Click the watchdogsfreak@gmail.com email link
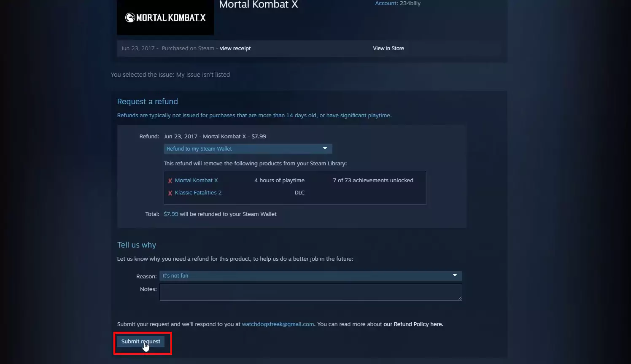Image resolution: width=631 pixels, height=364 pixels. point(278,324)
